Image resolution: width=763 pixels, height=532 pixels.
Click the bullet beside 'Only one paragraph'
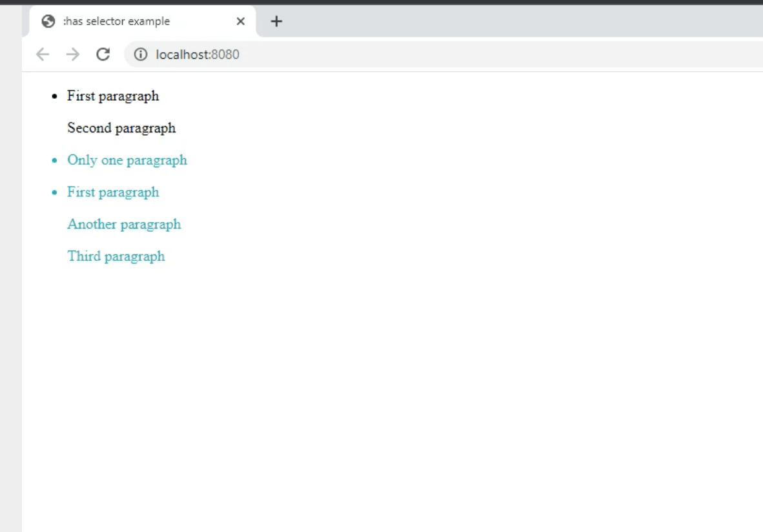(55, 161)
